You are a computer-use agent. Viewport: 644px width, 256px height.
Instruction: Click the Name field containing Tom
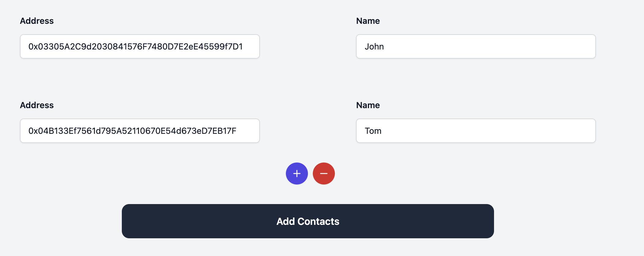[476, 131]
